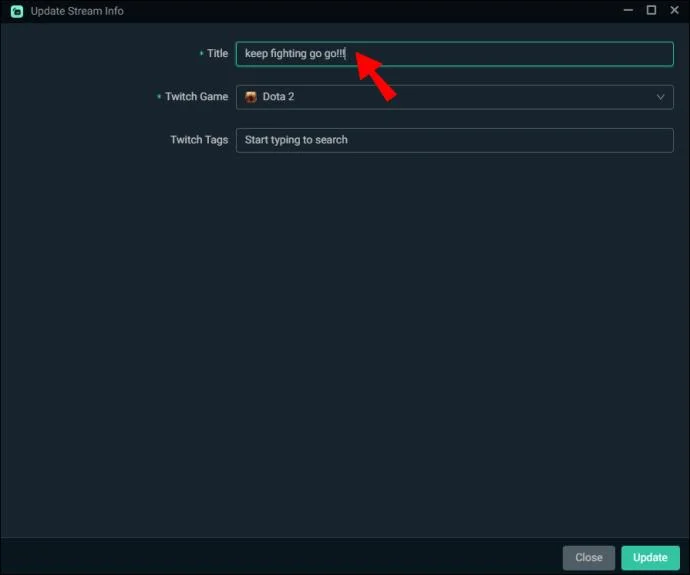Focus the stream Title input field
Screen dimensions: 690x575
tap(455, 54)
